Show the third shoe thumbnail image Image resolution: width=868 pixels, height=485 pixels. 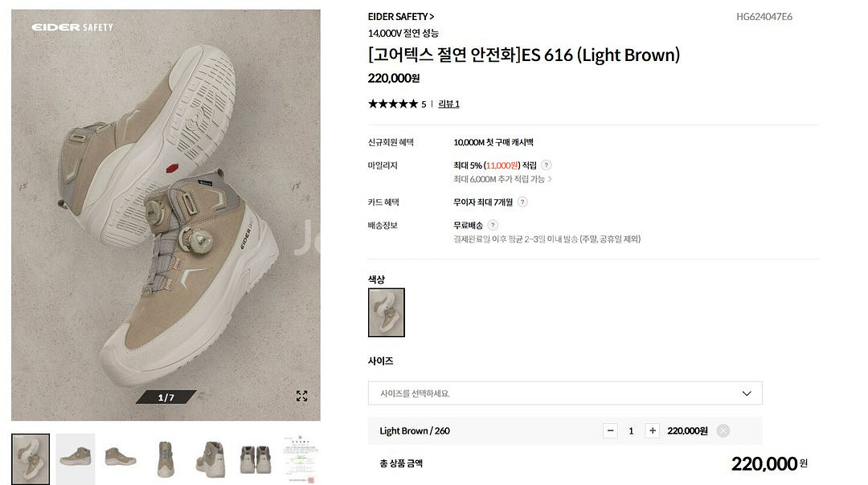(121, 459)
